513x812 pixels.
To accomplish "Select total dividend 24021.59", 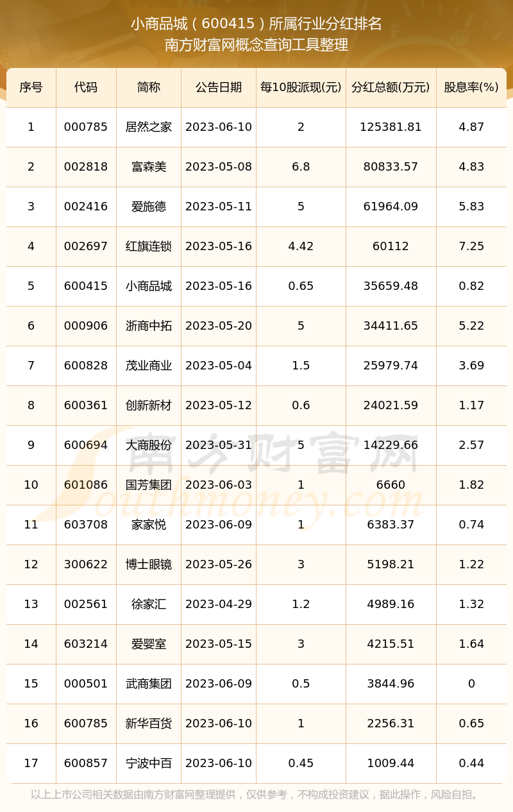I will (391, 405).
